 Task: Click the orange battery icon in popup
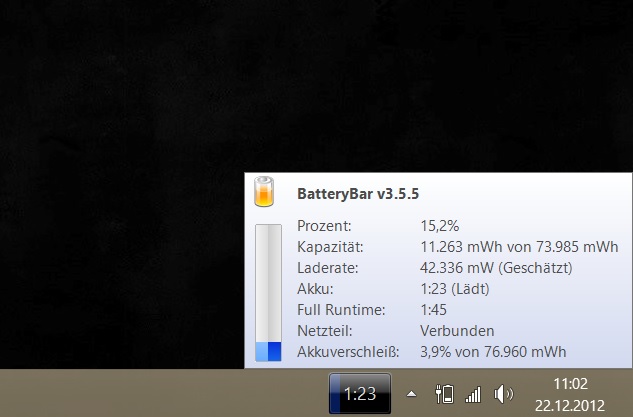264,192
